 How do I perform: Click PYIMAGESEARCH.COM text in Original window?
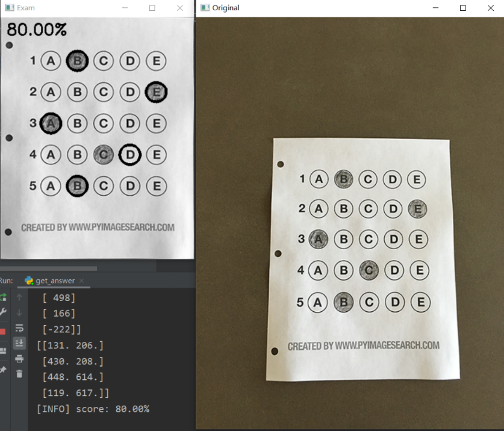399,346
